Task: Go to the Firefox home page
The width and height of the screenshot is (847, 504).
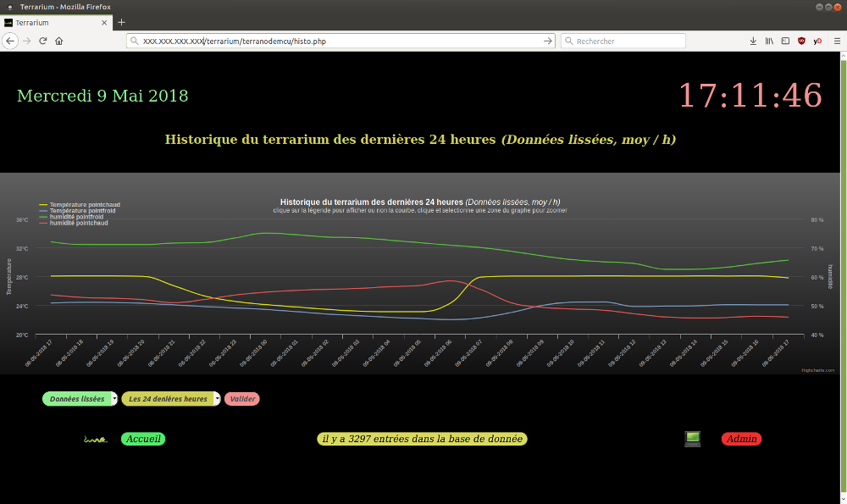Action: [x=58, y=41]
